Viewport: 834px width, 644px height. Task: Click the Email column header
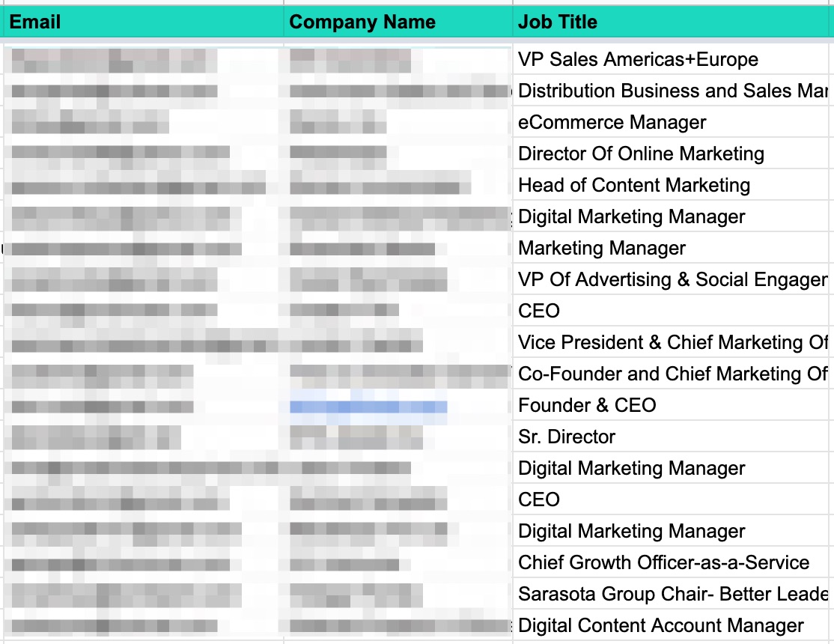coord(35,22)
